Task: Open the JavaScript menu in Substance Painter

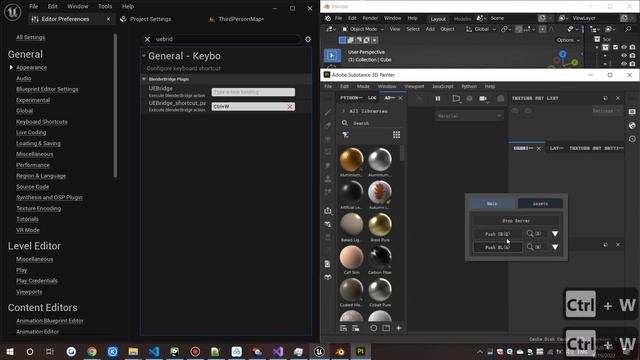Action: (442, 87)
